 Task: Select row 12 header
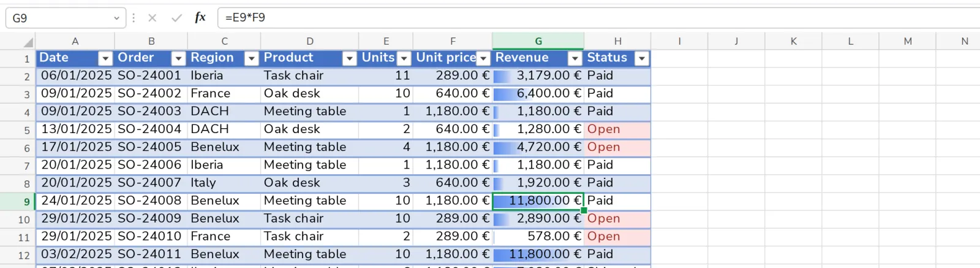(18, 255)
